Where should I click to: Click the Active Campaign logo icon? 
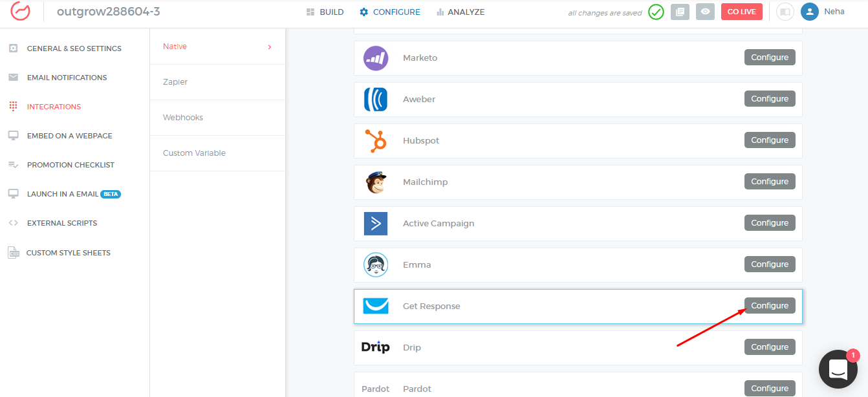(376, 224)
